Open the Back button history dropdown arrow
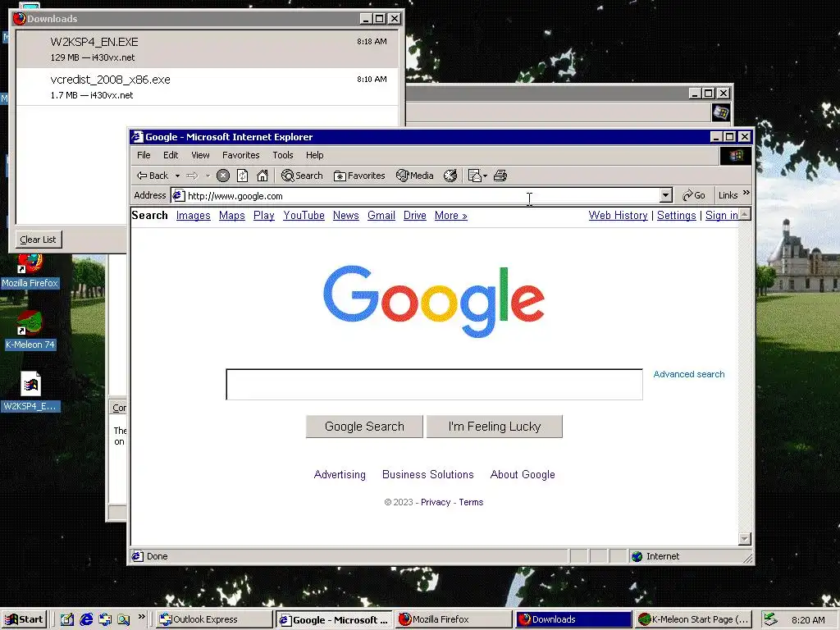Viewport: 840px width, 630px height. (x=177, y=176)
